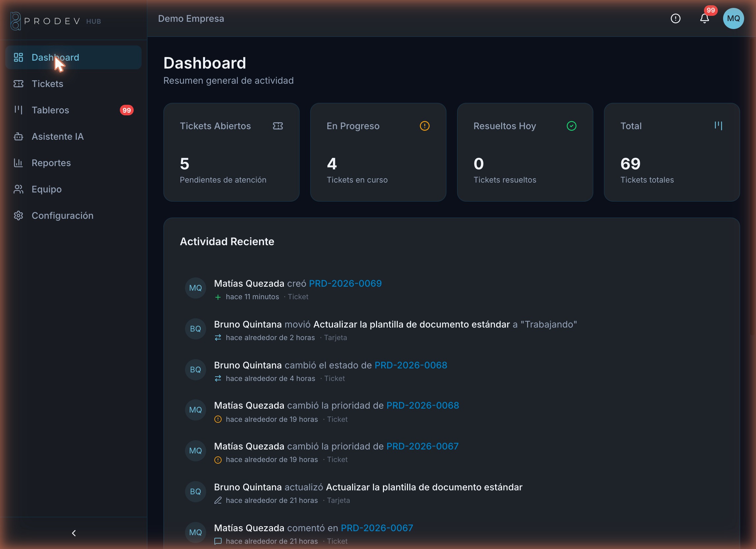Click the Demo Empresa company name
This screenshot has height=549, width=756.
coord(191,18)
